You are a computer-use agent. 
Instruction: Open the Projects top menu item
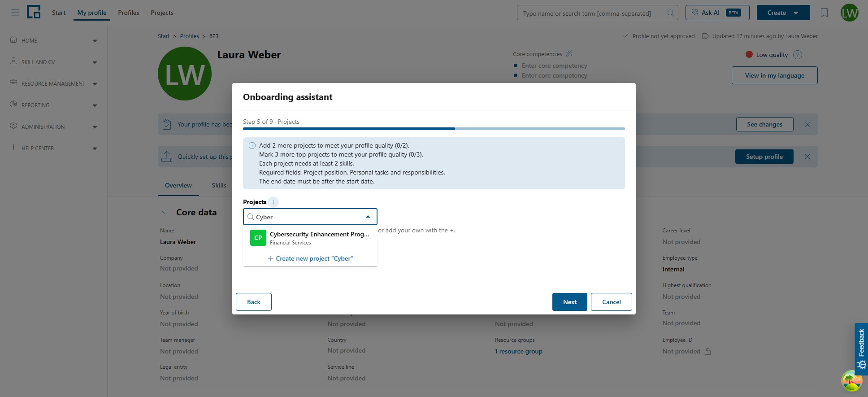[x=162, y=13]
